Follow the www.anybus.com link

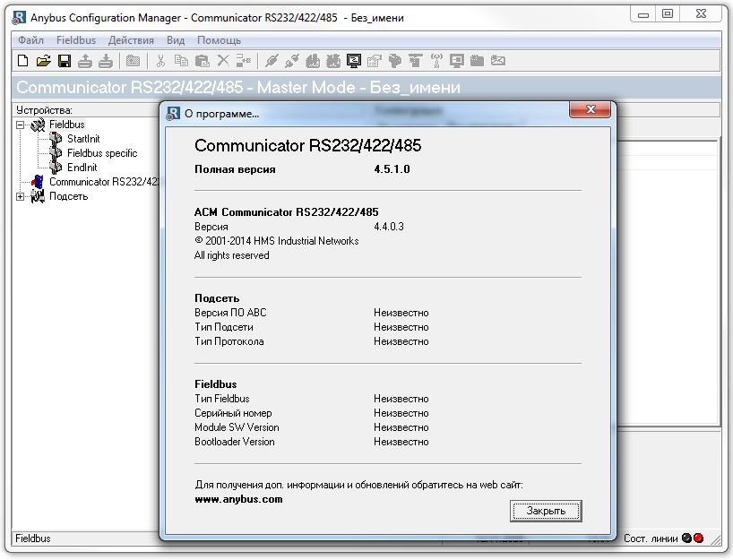coord(238,499)
